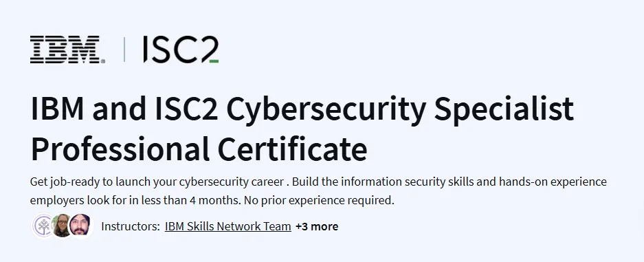Click the registered trademark symbol beside IBM
The width and height of the screenshot is (644, 262).
[x=102, y=61]
